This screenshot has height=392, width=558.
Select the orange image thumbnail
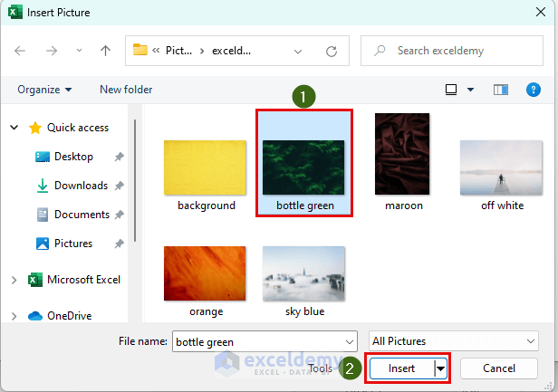click(205, 273)
